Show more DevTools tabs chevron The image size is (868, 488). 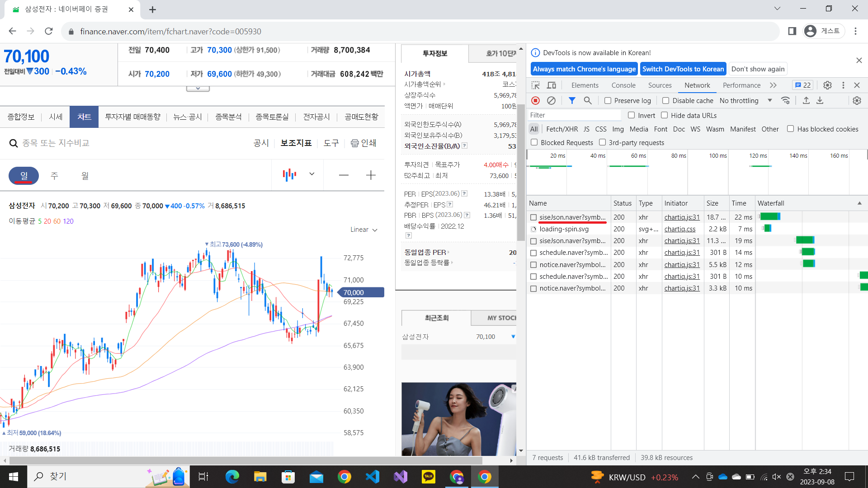pos(773,85)
